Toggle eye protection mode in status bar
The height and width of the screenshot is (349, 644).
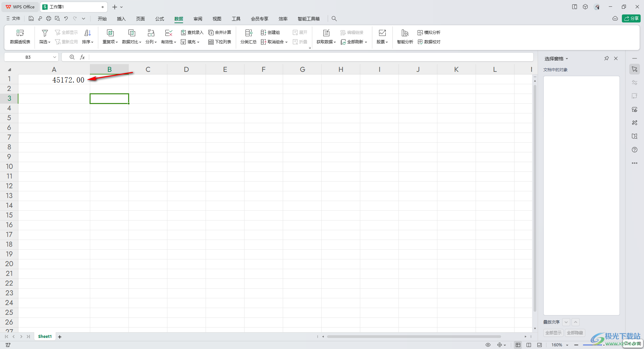click(488, 345)
